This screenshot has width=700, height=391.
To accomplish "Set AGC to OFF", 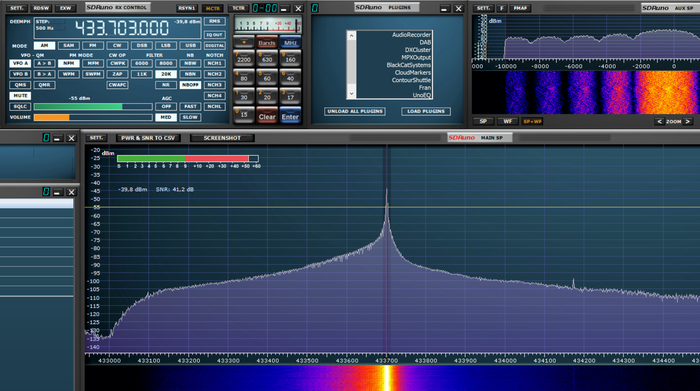I will pyautogui.click(x=166, y=107).
